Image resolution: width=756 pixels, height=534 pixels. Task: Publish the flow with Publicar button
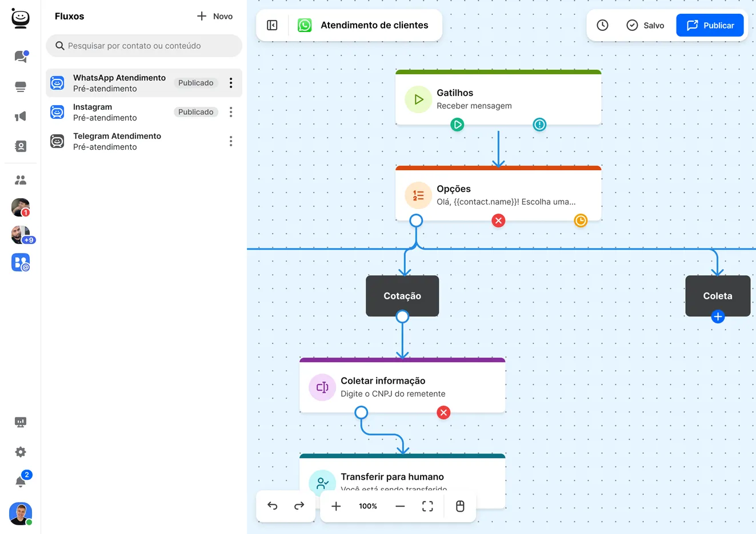(x=710, y=25)
